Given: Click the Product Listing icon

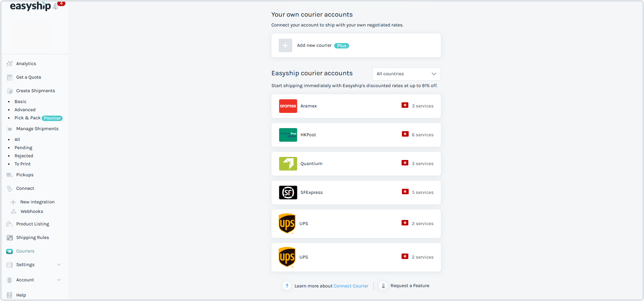Looking at the screenshot, I should point(9,224).
